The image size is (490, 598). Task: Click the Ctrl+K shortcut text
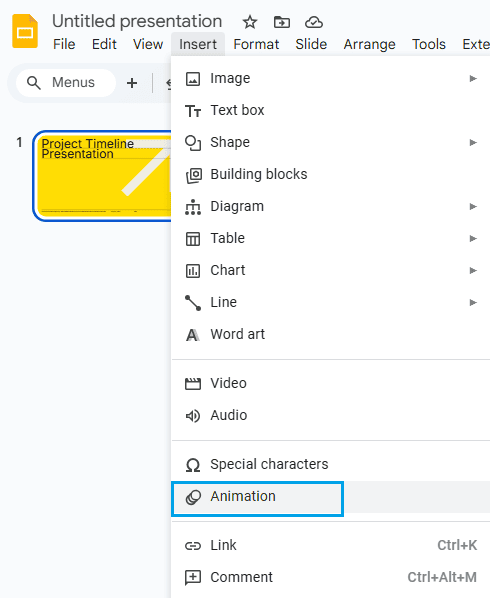click(457, 546)
